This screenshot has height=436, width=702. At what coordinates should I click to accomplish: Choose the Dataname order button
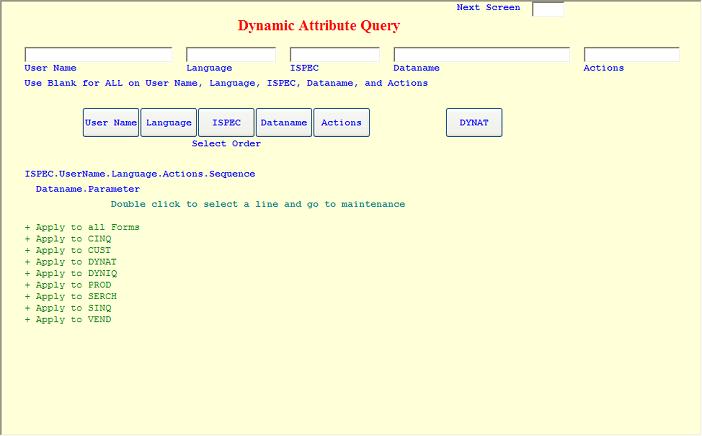(284, 122)
